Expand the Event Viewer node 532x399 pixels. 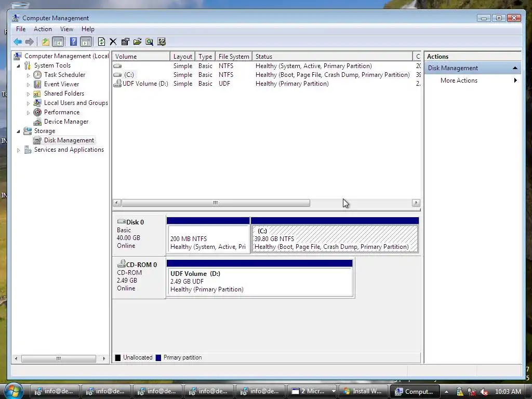(x=28, y=85)
